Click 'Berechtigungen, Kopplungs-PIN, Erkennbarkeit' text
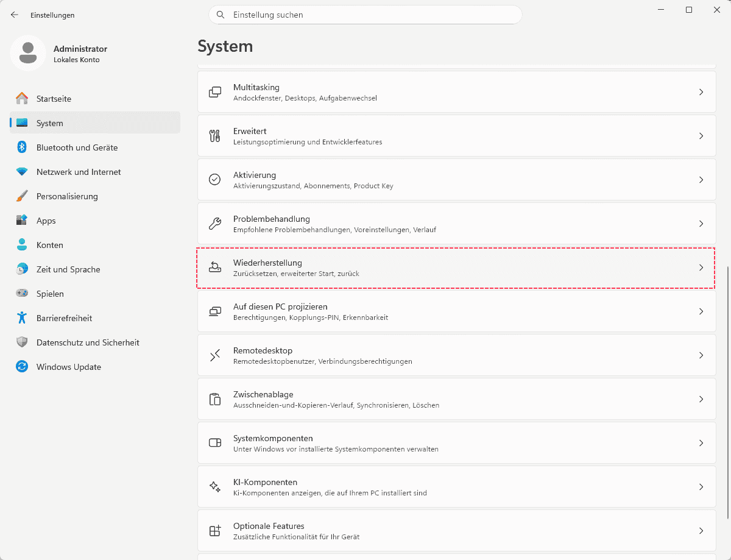The width and height of the screenshot is (731, 560). click(x=311, y=317)
